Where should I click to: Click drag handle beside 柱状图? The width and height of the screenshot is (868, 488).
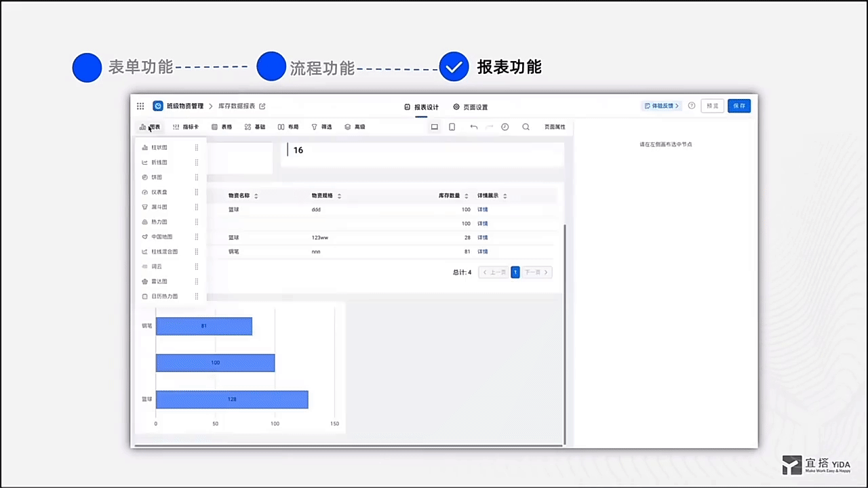coord(197,148)
